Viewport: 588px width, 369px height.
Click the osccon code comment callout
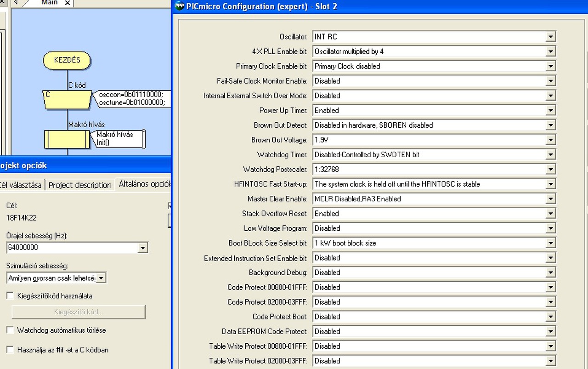[x=132, y=99]
